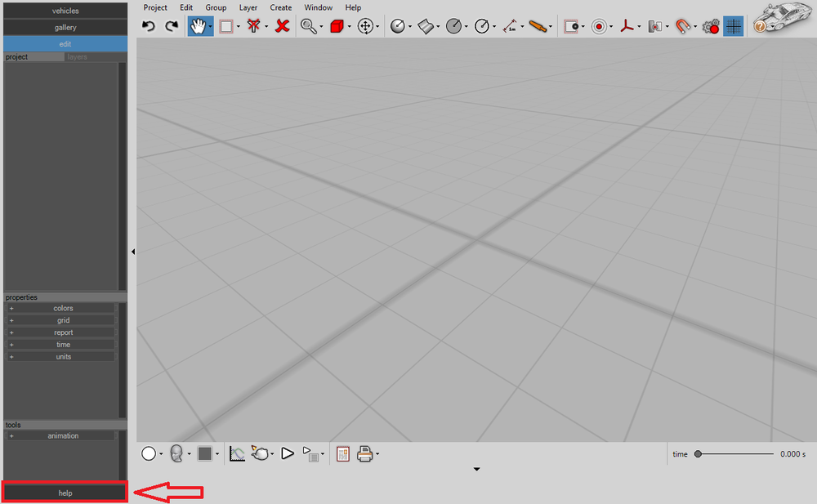The width and height of the screenshot is (817, 504).
Task: Click the play triangle button
Action: 287,453
